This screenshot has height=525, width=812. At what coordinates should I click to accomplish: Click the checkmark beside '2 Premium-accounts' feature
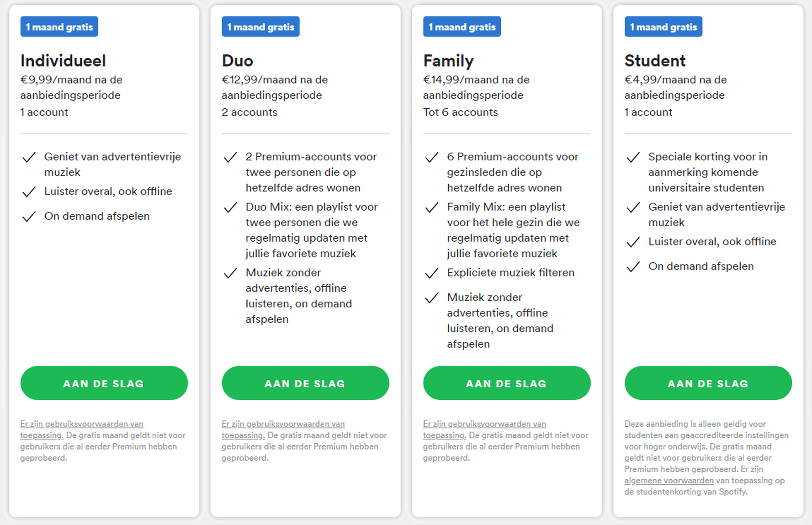coord(230,157)
